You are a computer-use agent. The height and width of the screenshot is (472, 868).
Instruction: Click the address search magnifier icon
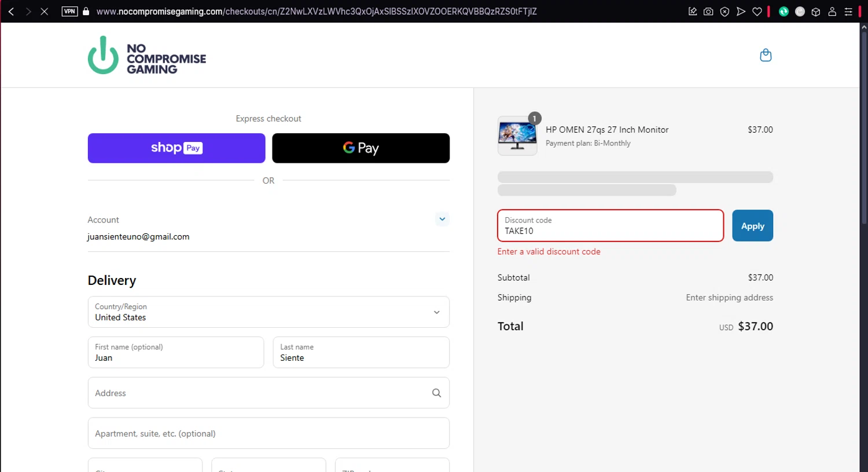437,393
